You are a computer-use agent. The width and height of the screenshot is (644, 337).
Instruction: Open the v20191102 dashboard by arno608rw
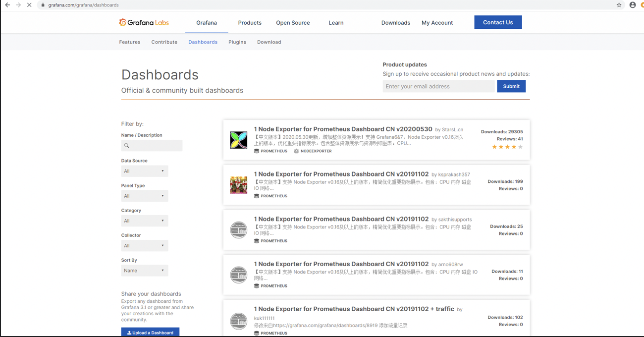(341, 264)
